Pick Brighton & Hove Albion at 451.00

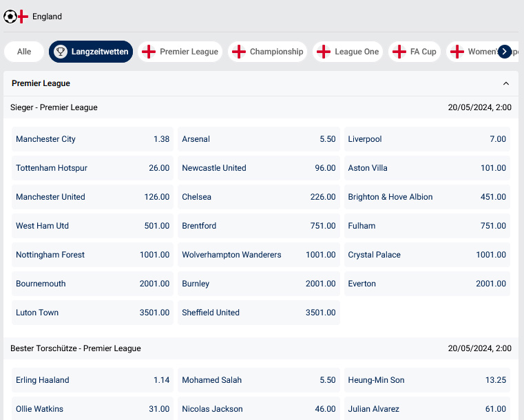(427, 197)
